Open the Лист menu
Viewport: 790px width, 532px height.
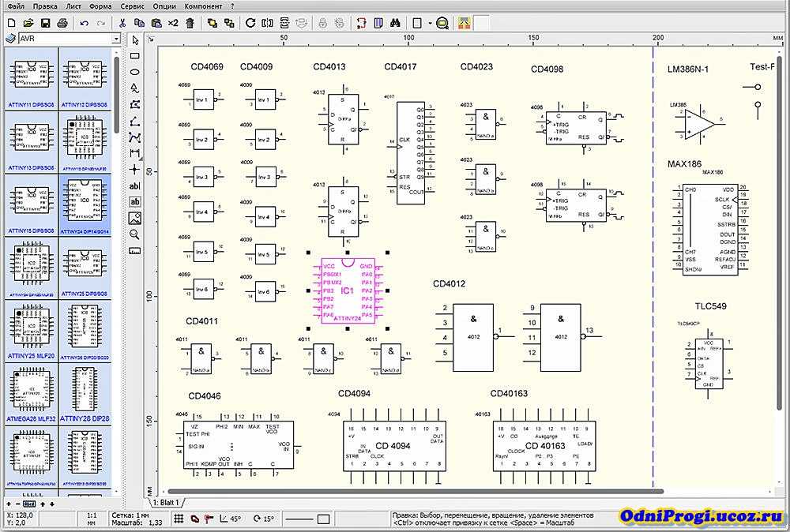73,6
